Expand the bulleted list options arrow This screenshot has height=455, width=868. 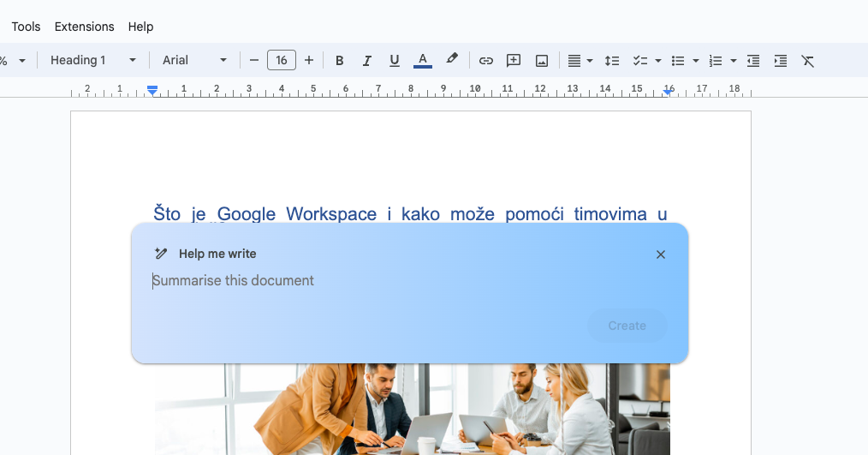pyautogui.click(x=696, y=61)
